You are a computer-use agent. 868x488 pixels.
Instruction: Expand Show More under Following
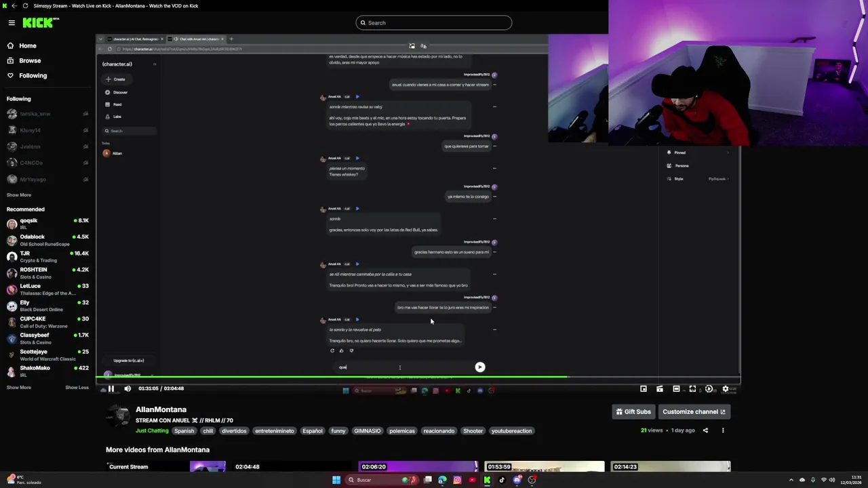(x=19, y=195)
